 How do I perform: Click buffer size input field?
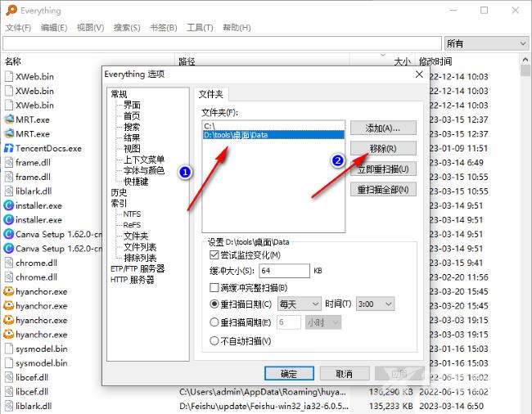pos(284,271)
